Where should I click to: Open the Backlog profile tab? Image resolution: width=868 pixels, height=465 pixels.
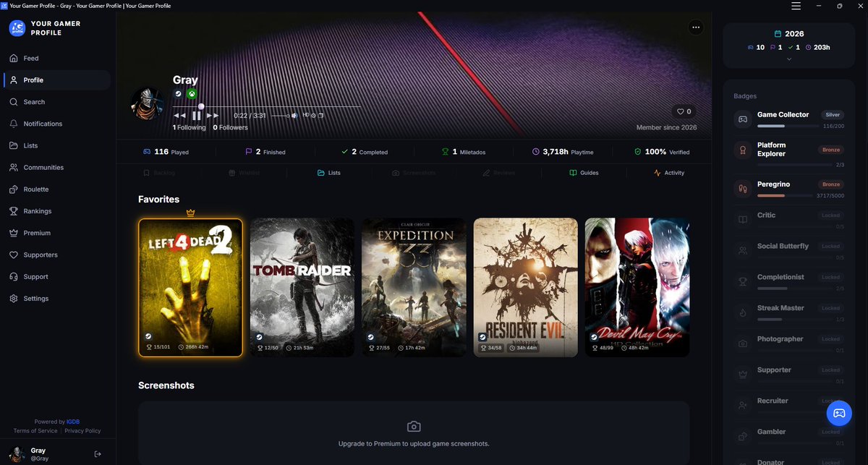159,173
